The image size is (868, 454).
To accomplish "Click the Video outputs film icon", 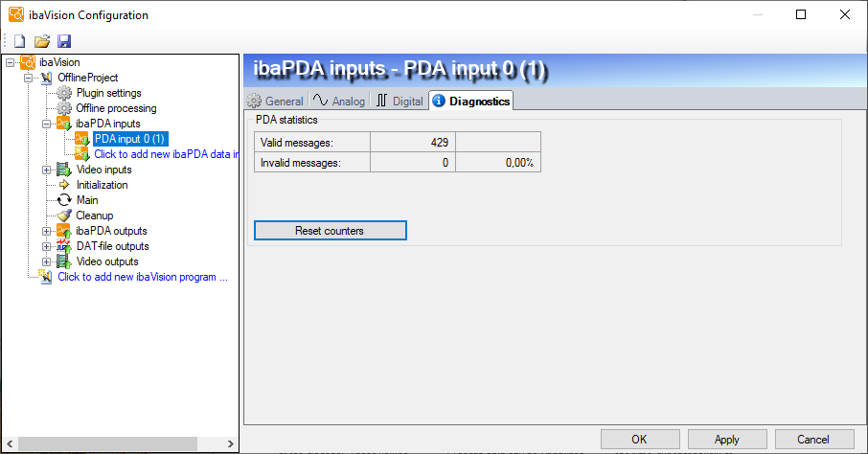I will (x=64, y=261).
